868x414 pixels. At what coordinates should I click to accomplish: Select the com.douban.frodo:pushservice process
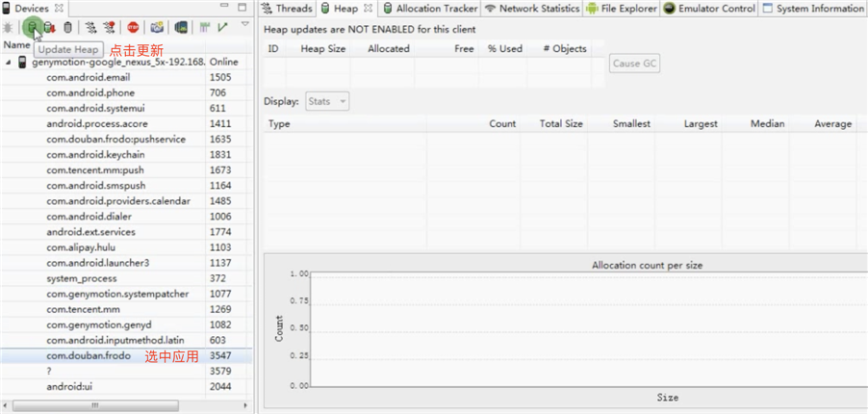point(126,139)
